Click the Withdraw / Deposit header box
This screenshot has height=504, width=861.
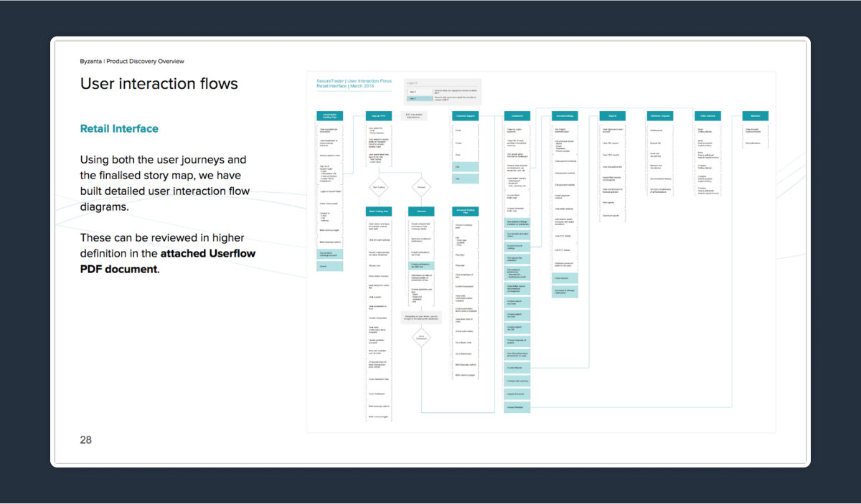tap(660, 116)
